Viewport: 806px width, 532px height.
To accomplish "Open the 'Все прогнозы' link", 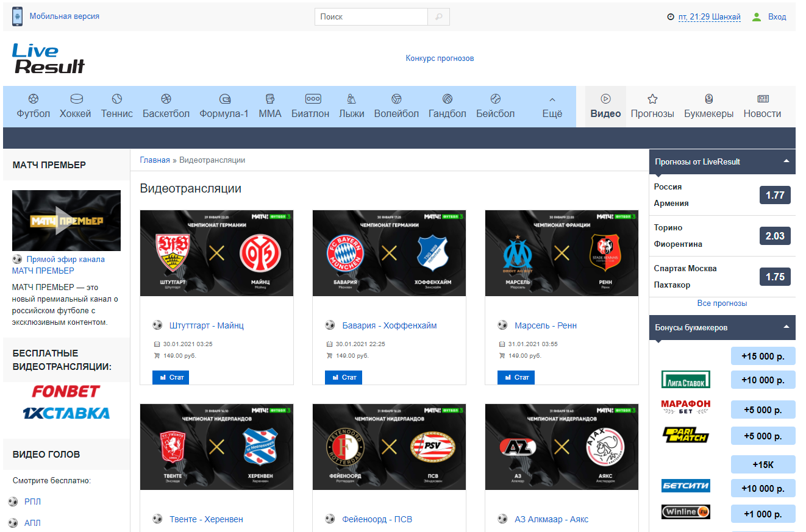I will click(x=722, y=303).
